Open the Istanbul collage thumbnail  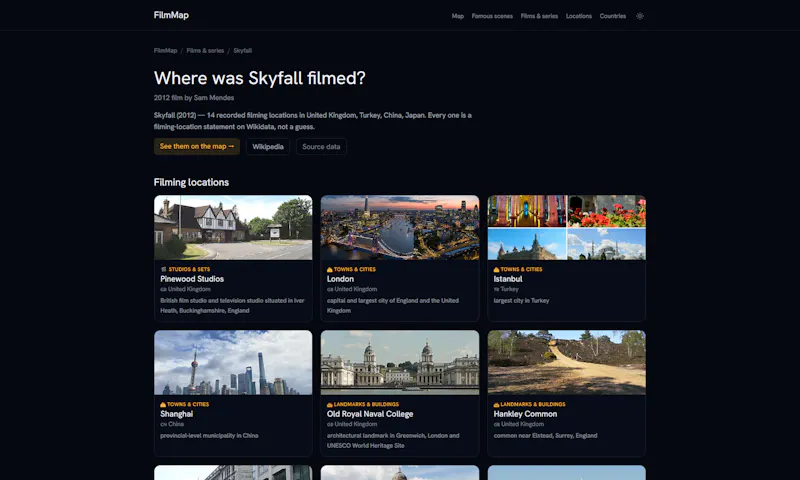(566, 228)
